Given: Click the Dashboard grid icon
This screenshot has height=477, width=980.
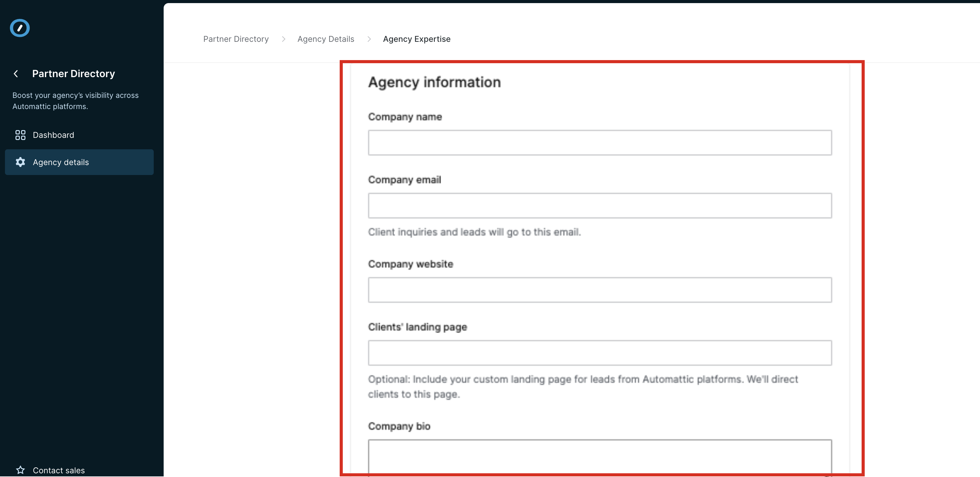Looking at the screenshot, I should coord(20,135).
